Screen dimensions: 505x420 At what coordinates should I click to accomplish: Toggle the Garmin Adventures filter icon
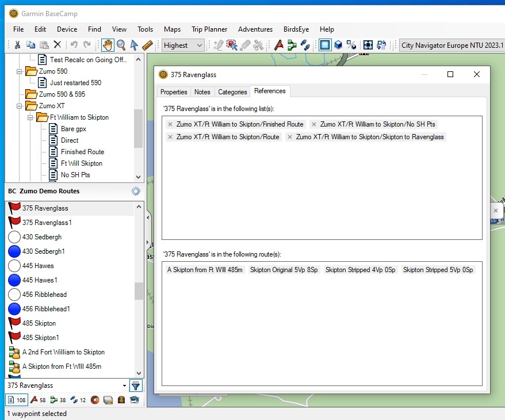(x=95, y=400)
